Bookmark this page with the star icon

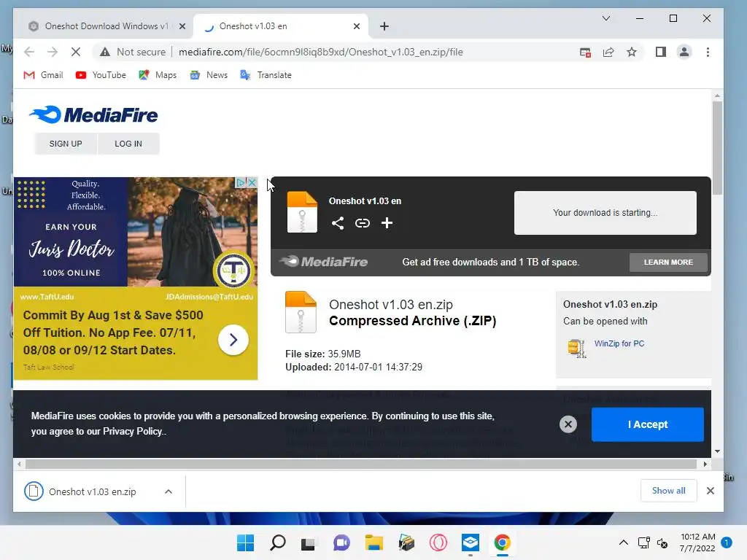click(x=632, y=52)
